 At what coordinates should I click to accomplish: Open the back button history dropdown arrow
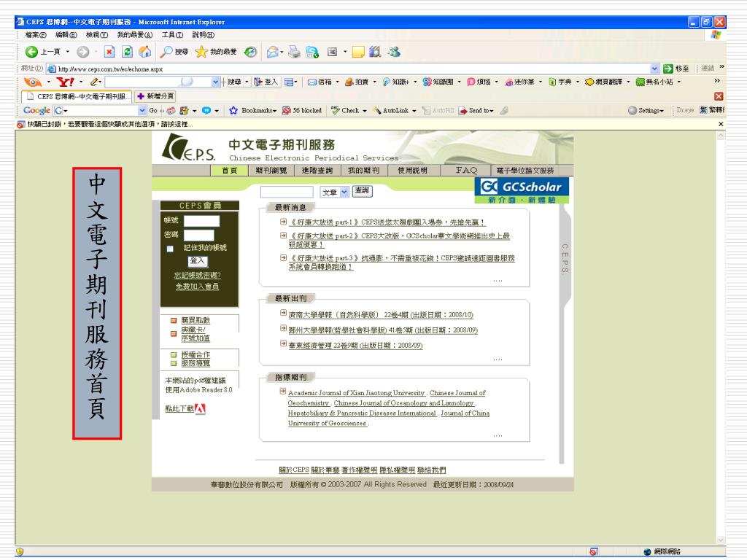(x=68, y=52)
